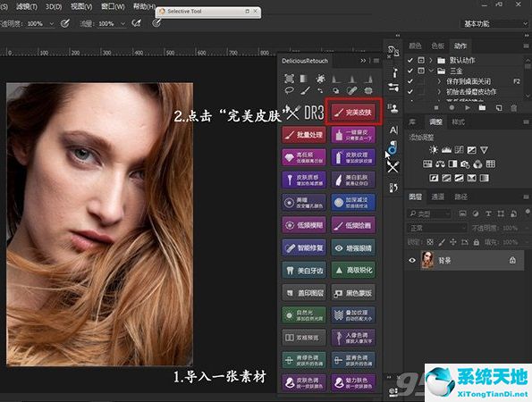The width and height of the screenshot is (532, 402).
Task: Click the 人像色调 portrait tone button
Action: tap(353, 338)
